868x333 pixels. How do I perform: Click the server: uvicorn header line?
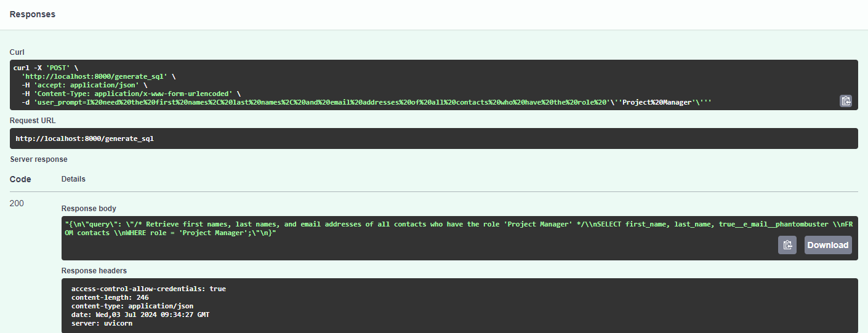[x=102, y=323]
